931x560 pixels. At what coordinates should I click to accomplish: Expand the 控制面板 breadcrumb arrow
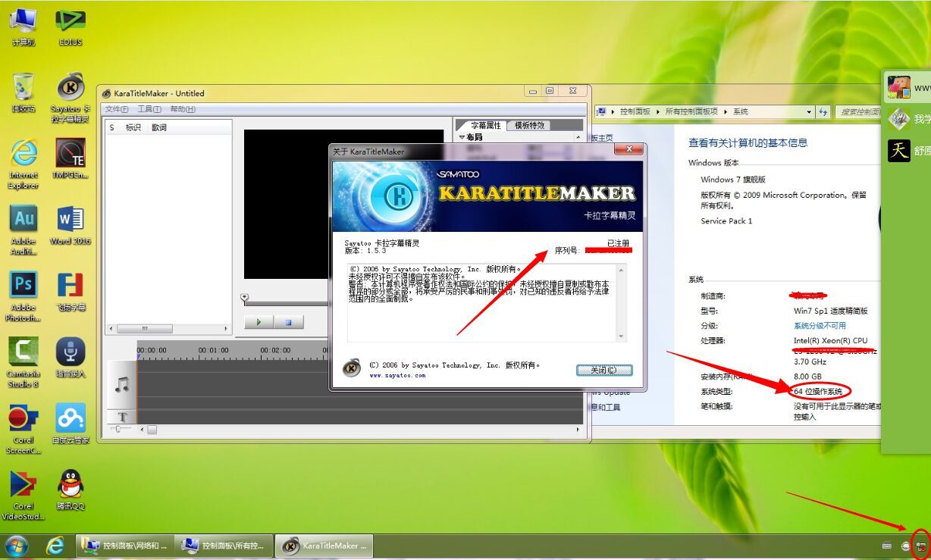[x=658, y=111]
